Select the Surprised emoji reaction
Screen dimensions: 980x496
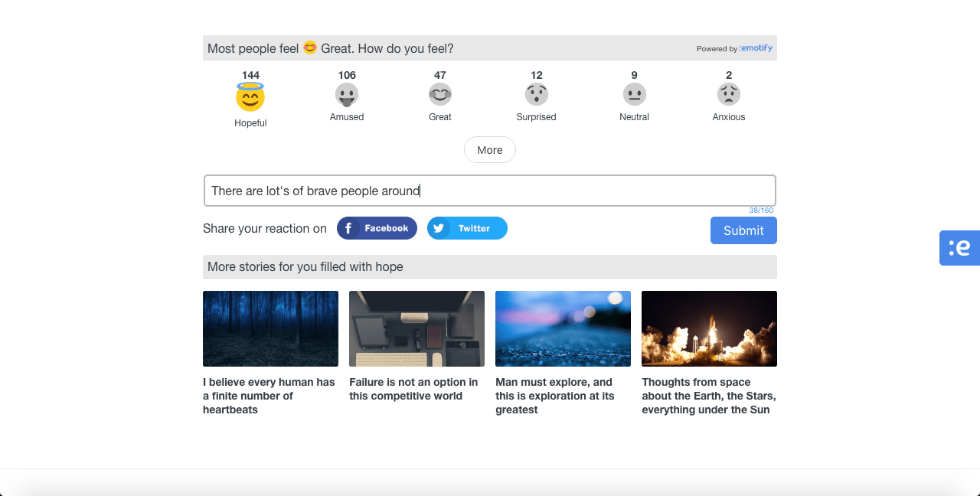coord(536,94)
